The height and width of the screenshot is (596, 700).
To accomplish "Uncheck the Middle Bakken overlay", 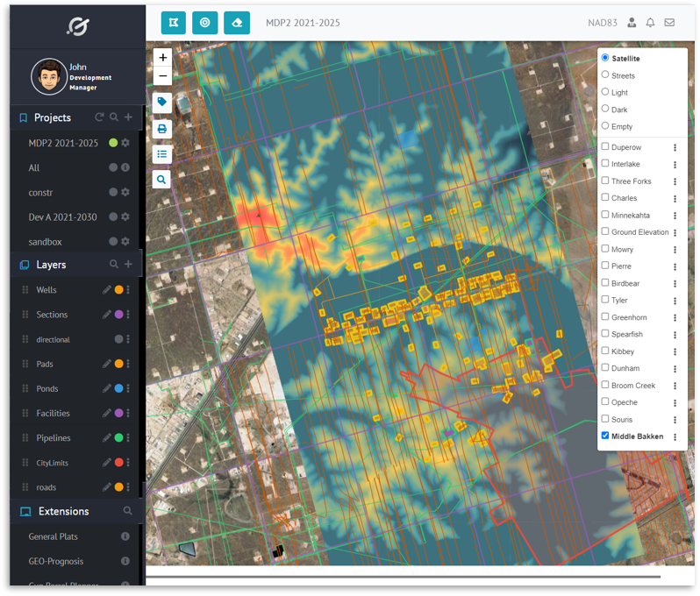I will tap(605, 436).
